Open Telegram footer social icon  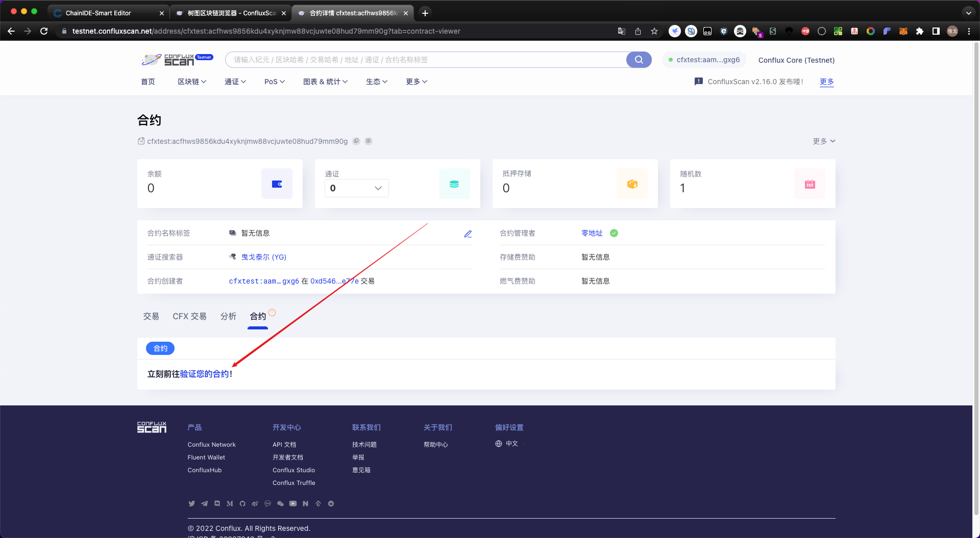(x=204, y=503)
